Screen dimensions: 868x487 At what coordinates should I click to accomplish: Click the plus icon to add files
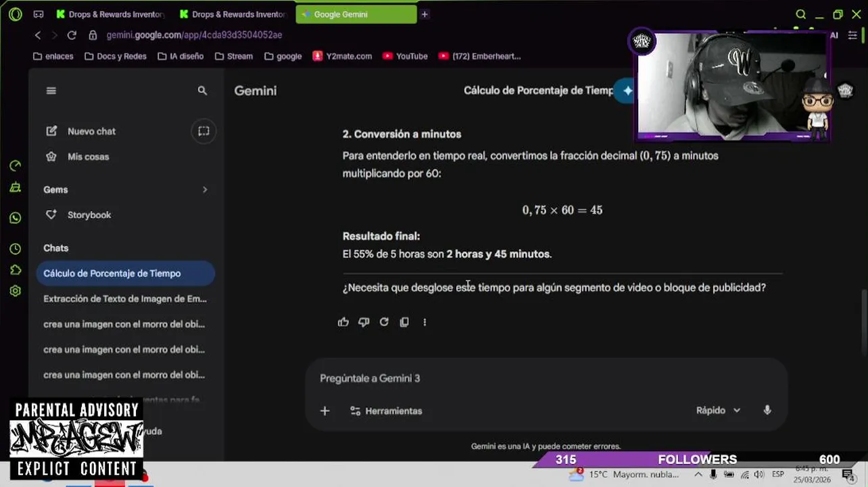pos(324,411)
